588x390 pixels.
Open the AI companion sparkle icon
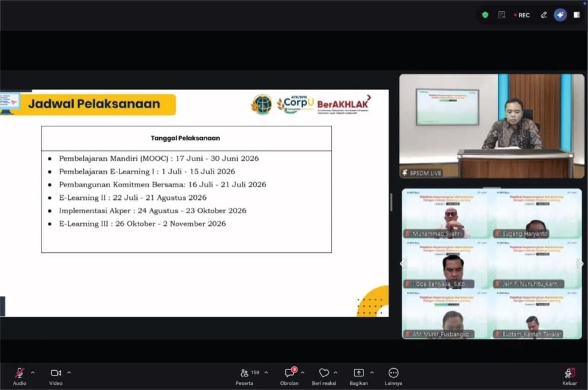pos(560,15)
